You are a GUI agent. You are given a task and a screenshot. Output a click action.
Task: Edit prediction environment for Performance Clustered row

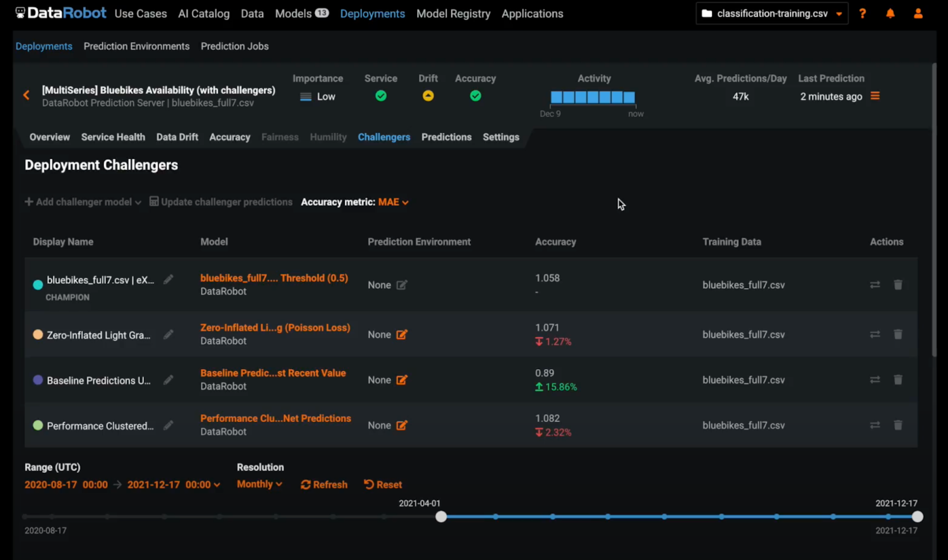pyautogui.click(x=402, y=425)
